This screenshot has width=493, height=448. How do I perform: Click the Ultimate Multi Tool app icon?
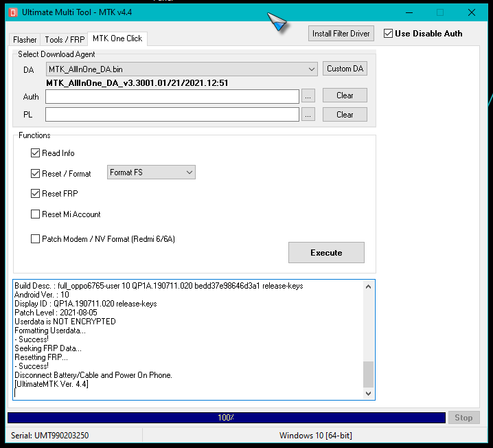coord(12,12)
